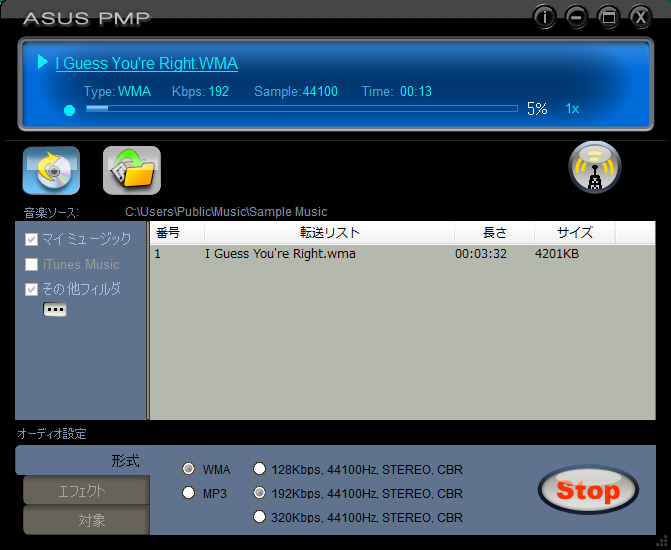Click the Sample 44100 value
Screen dimensions: 671x550
click(x=320, y=91)
